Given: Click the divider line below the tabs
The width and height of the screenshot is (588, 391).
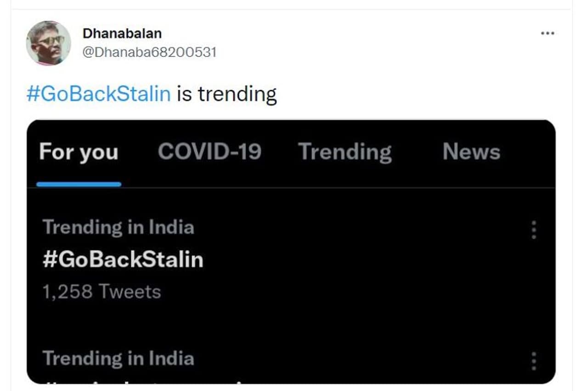Looking at the screenshot, I should pyautogui.click(x=322, y=187).
